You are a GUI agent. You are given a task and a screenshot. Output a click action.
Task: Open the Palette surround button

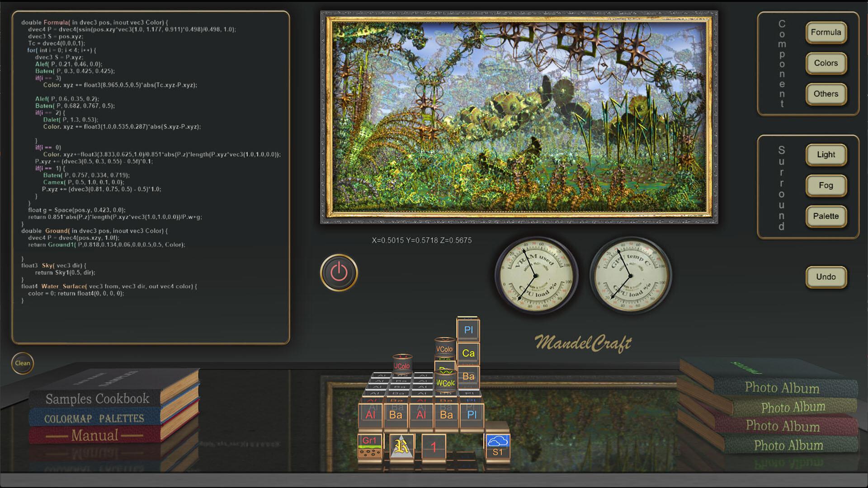826,216
